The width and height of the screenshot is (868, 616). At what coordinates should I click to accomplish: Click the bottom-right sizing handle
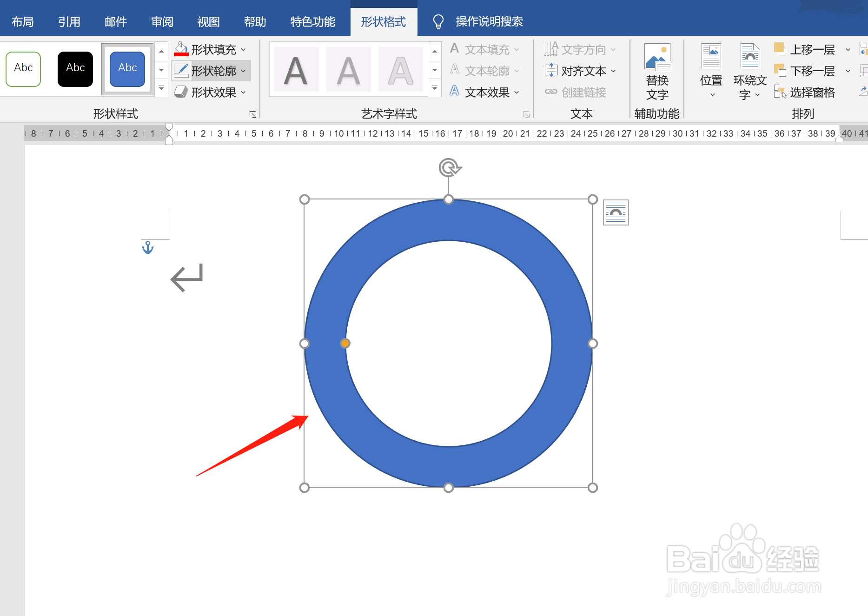pos(593,488)
